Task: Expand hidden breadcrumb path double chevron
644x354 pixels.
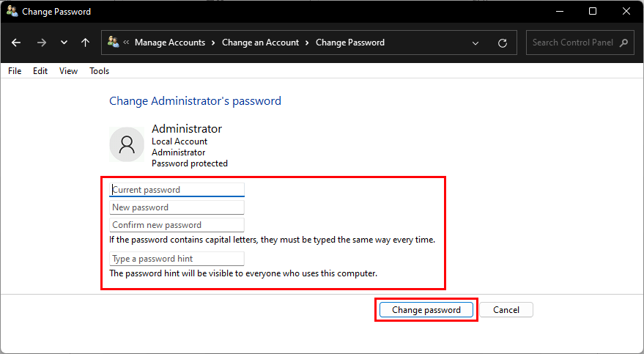Action: pos(126,42)
